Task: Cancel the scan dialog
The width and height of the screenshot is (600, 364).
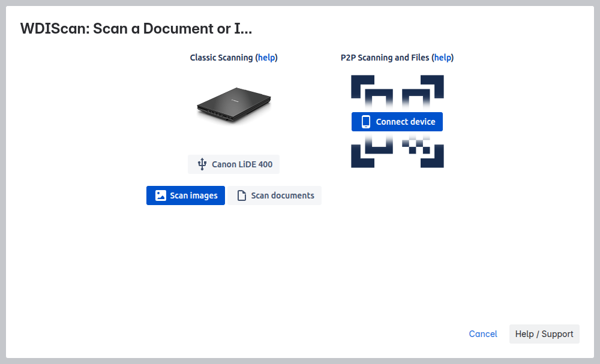Action: 483,334
